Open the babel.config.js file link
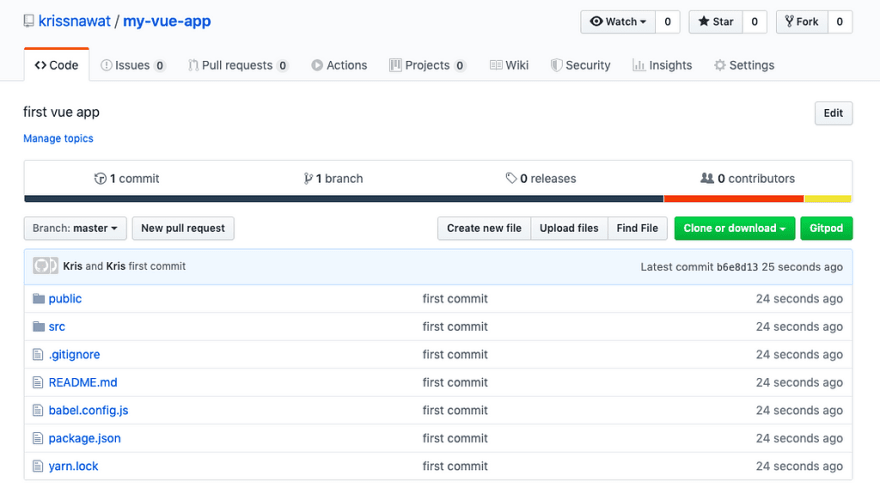880x488 pixels. point(89,411)
